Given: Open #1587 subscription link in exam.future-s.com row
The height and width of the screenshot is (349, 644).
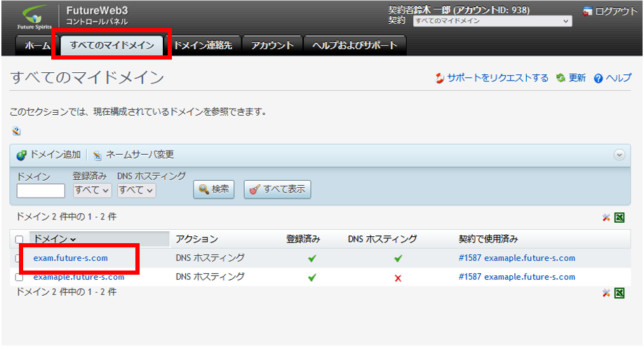Looking at the screenshot, I should (517, 258).
